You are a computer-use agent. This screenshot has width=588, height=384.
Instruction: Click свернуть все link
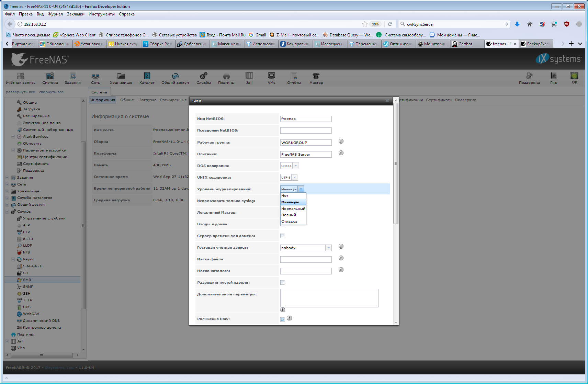[x=51, y=92]
